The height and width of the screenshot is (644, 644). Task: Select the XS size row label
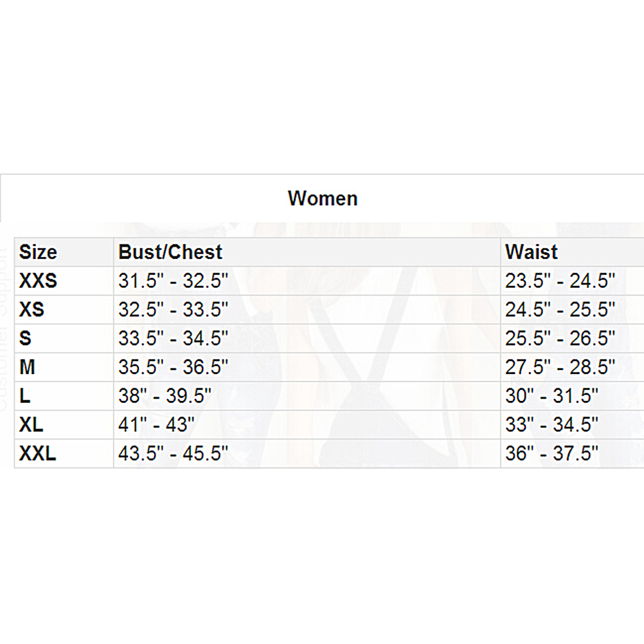31,310
